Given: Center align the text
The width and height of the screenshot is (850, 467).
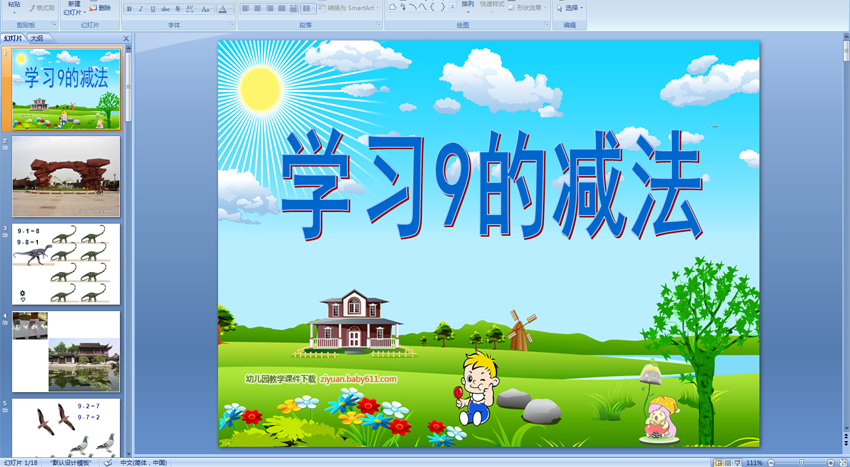Looking at the screenshot, I should point(257,9).
